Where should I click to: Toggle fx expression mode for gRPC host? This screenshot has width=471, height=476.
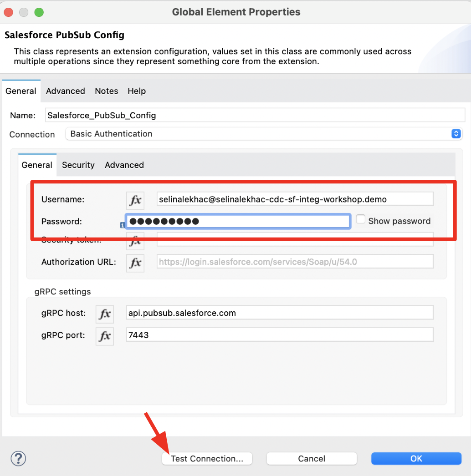pos(105,314)
